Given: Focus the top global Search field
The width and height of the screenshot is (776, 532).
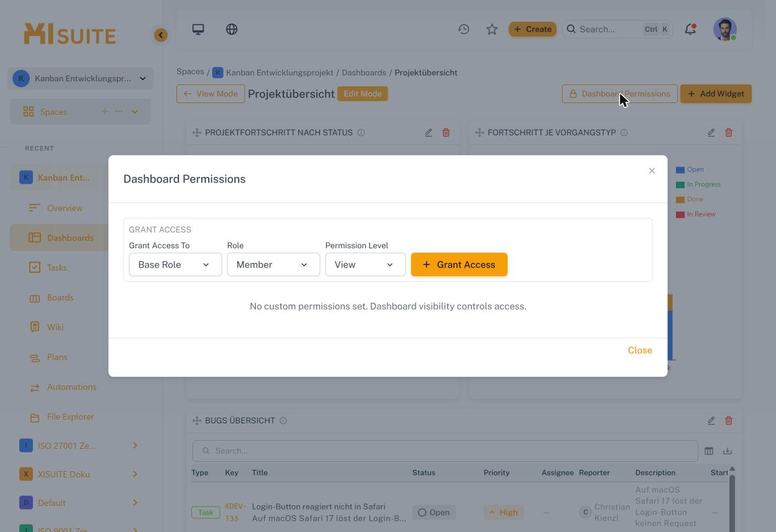Looking at the screenshot, I should tap(618, 29).
